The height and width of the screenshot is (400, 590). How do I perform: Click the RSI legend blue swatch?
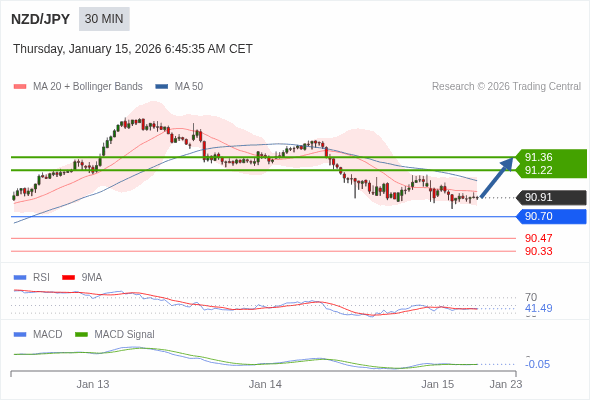click(x=20, y=278)
